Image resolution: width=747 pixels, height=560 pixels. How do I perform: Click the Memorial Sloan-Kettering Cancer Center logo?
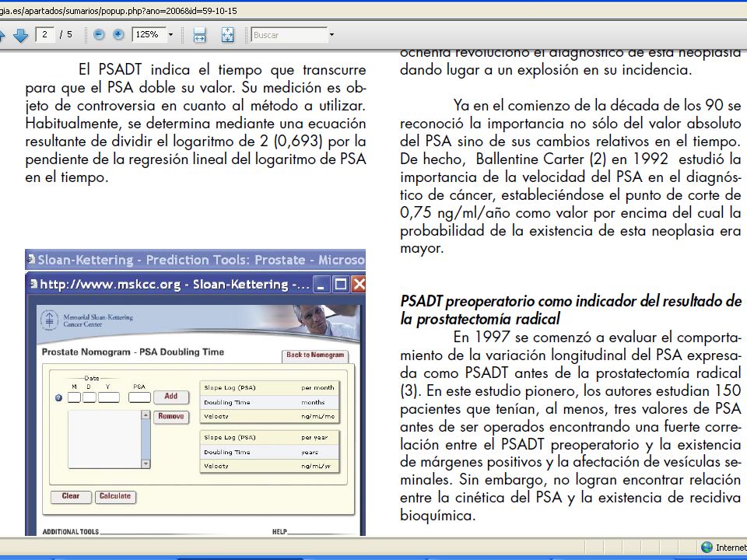pyautogui.click(x=87, y=320)
